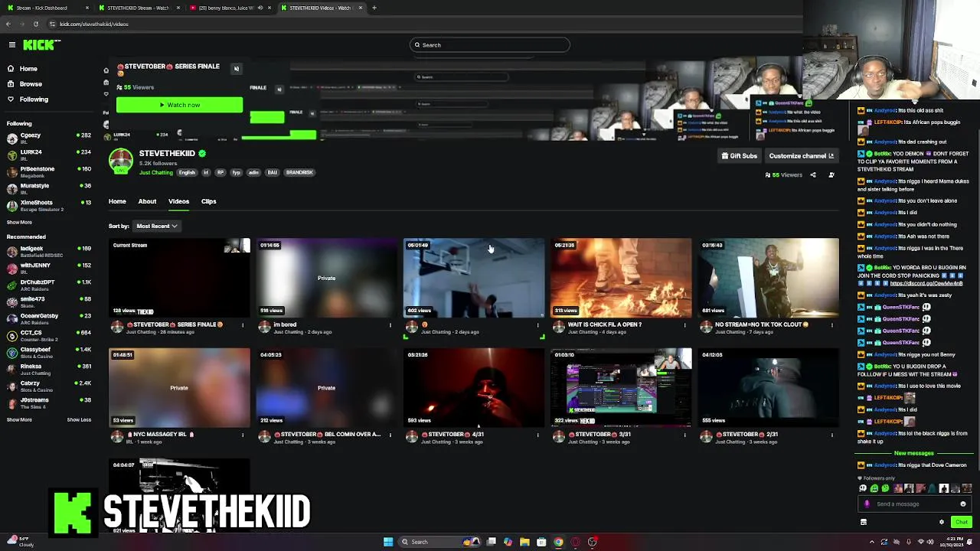Open a new browser tab

(x=374, y=8)
